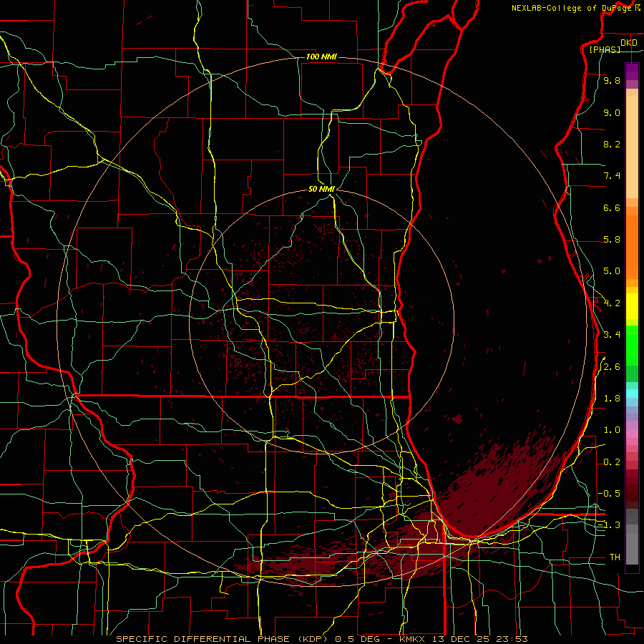Click the peach segment of color bar
644x644 pixels.
(x=632, y=147)
